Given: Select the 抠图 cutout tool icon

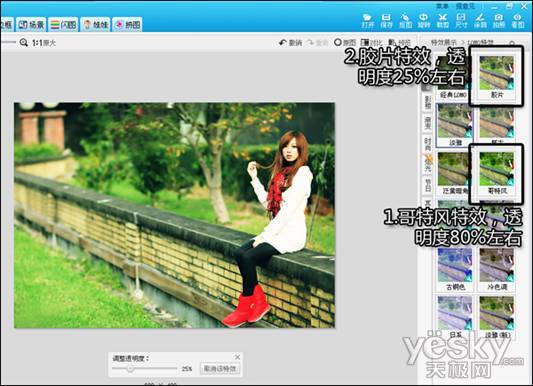Looking at the screenshot, I should (x=405, y=21).
